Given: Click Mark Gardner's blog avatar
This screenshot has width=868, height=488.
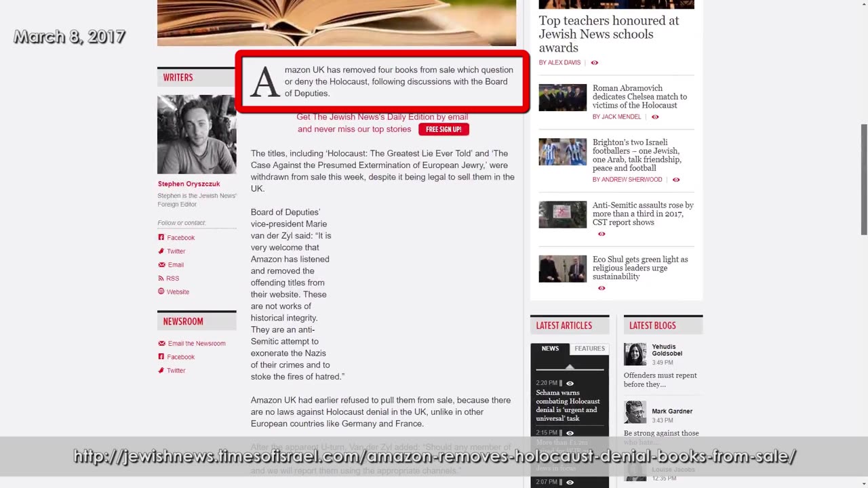Looking at the screenshot, I should [x=635, y=412].
